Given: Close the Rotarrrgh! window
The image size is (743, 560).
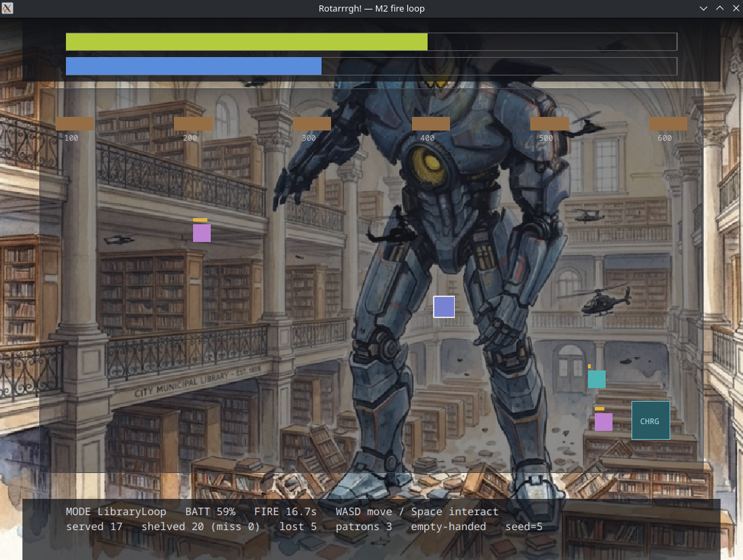Looking at the screenshot, I should click(x=736, y=8).
